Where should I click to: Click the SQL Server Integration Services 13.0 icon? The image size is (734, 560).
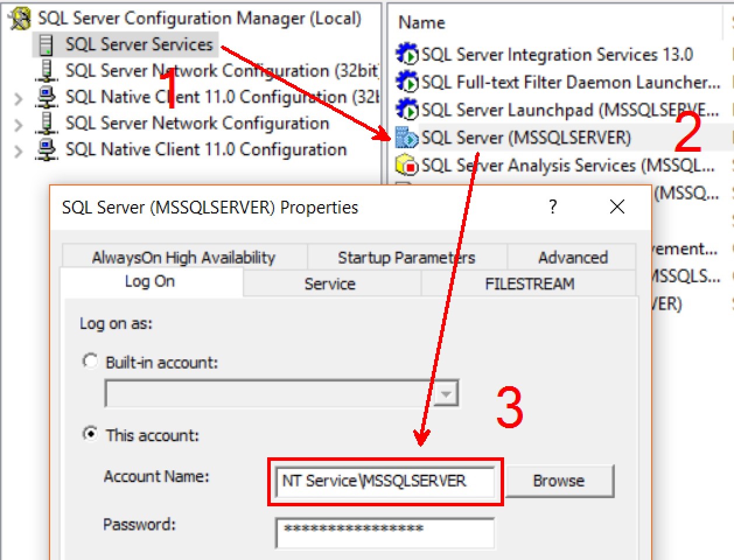(x=407, y=54)
